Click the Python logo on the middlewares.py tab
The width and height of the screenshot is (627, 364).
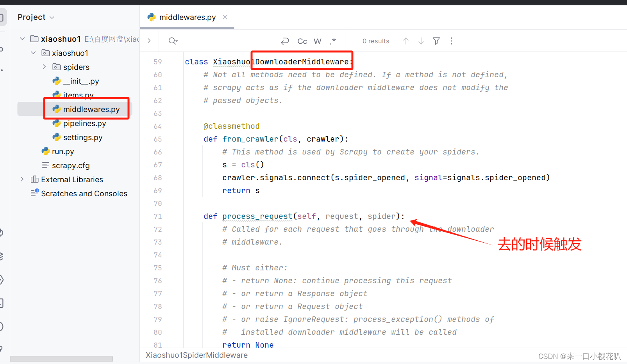tap(151, 17)
